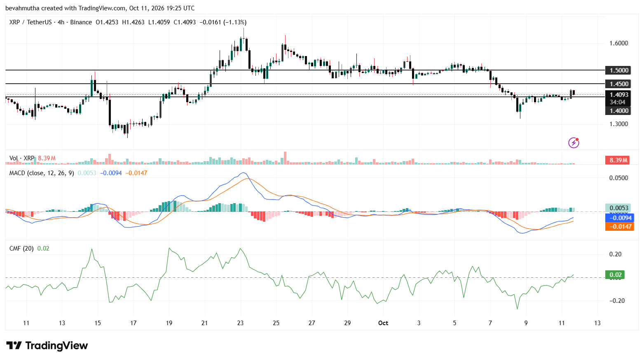
Task: Click the Oct label on the time axis
Action: (383, 323)
